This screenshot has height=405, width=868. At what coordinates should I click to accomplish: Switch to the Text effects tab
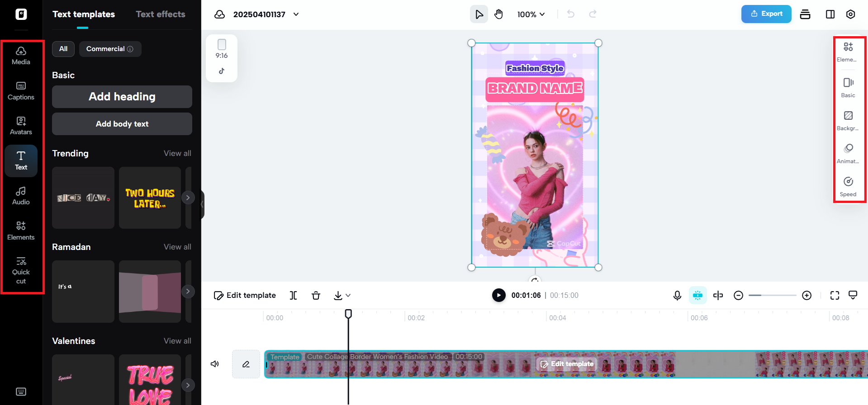(x=161, y=14)
